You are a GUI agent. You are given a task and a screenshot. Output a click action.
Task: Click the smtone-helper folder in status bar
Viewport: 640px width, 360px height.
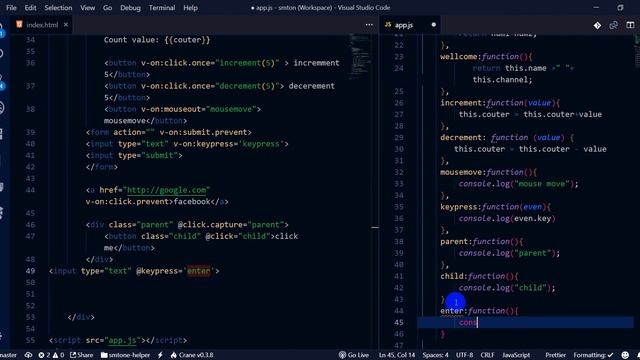pos(126,355)
